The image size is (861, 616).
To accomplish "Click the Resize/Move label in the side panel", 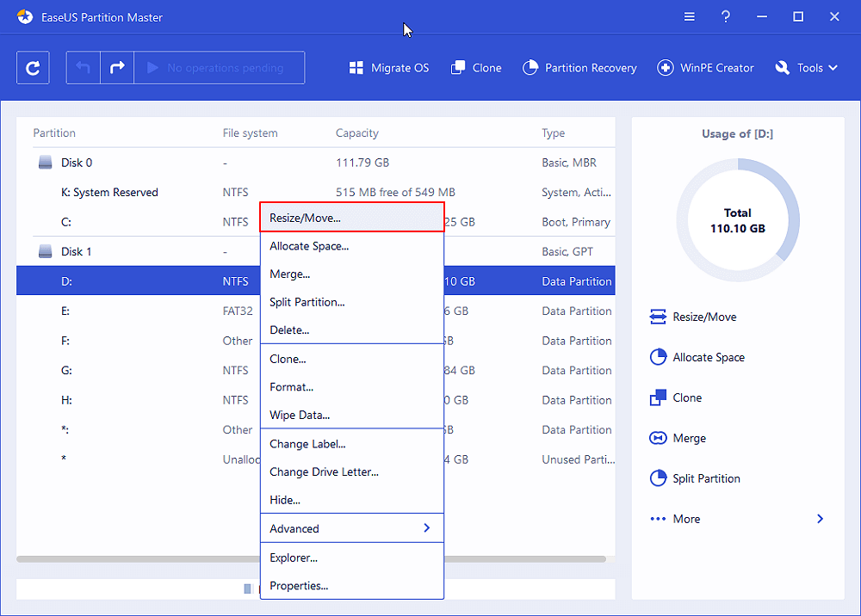I will [704, 317].
